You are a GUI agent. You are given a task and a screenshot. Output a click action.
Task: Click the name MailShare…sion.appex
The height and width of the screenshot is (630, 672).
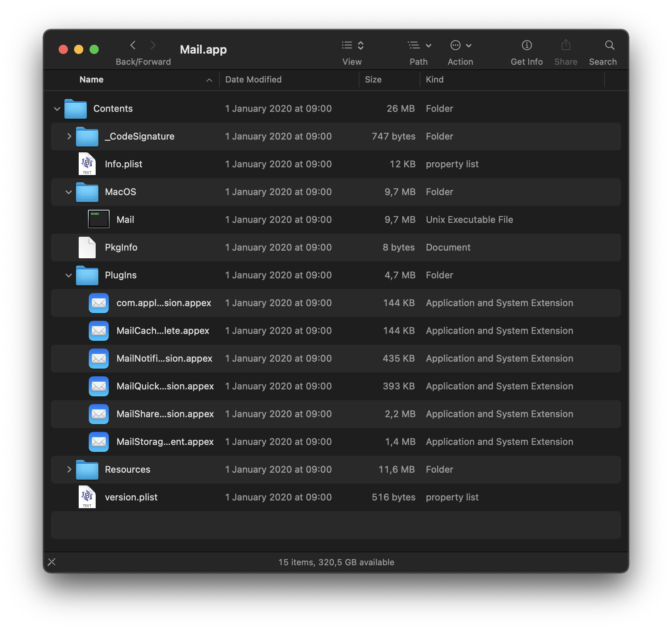pyautogui.click(x=165, y=414)
